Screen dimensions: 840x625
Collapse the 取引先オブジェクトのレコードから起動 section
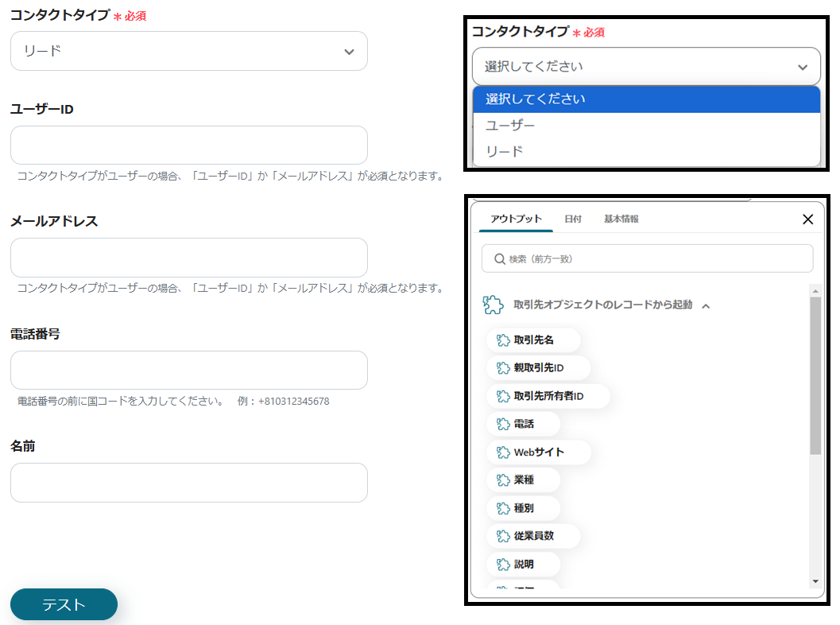pos(706,305)
